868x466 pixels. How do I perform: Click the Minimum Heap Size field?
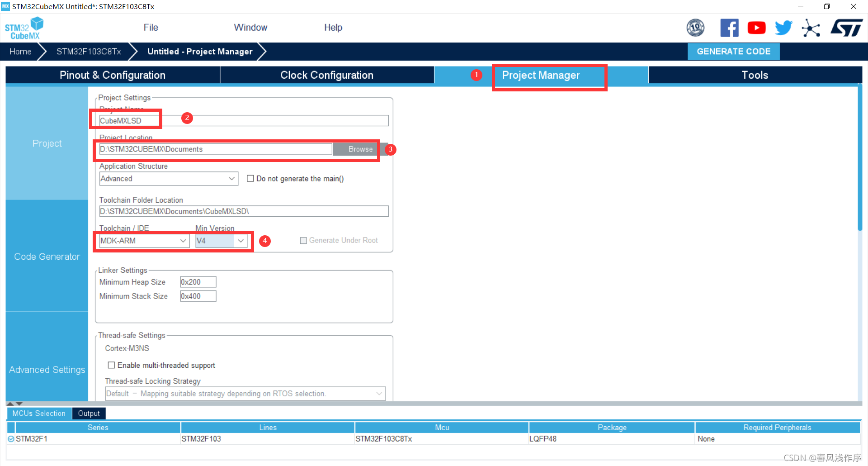coord(198,282)
